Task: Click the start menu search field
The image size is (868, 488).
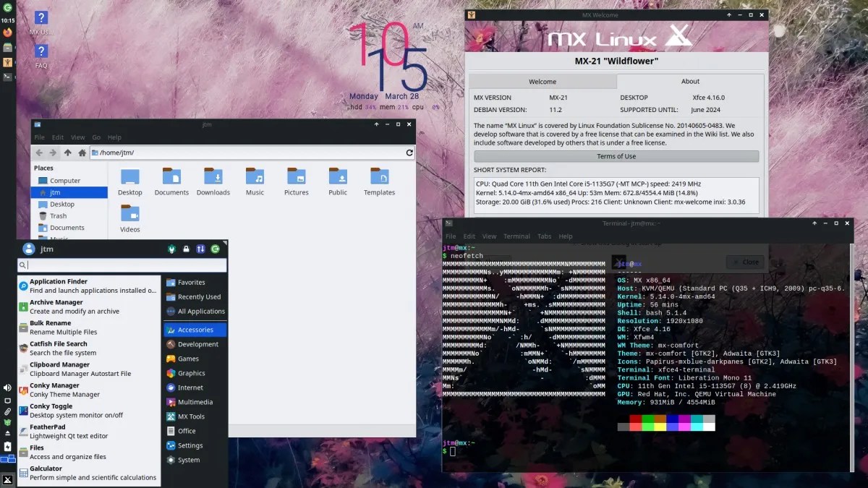Action: [122, 265]
